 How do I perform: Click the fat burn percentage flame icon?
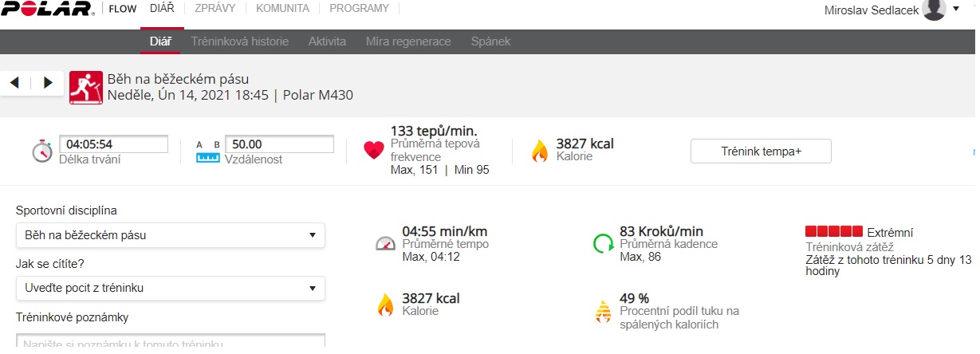click(x=603, y=311)
